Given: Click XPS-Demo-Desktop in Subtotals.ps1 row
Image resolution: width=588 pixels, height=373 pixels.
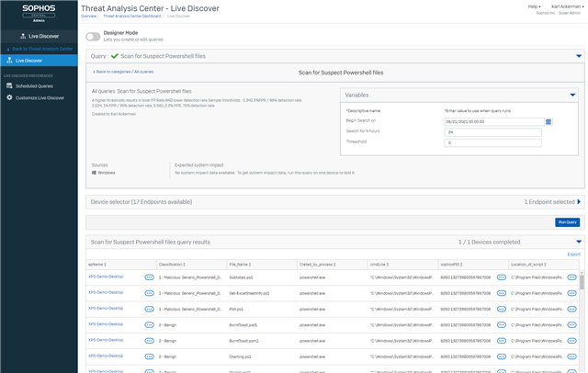Looking at the screenshot, I should click(106, 277).
